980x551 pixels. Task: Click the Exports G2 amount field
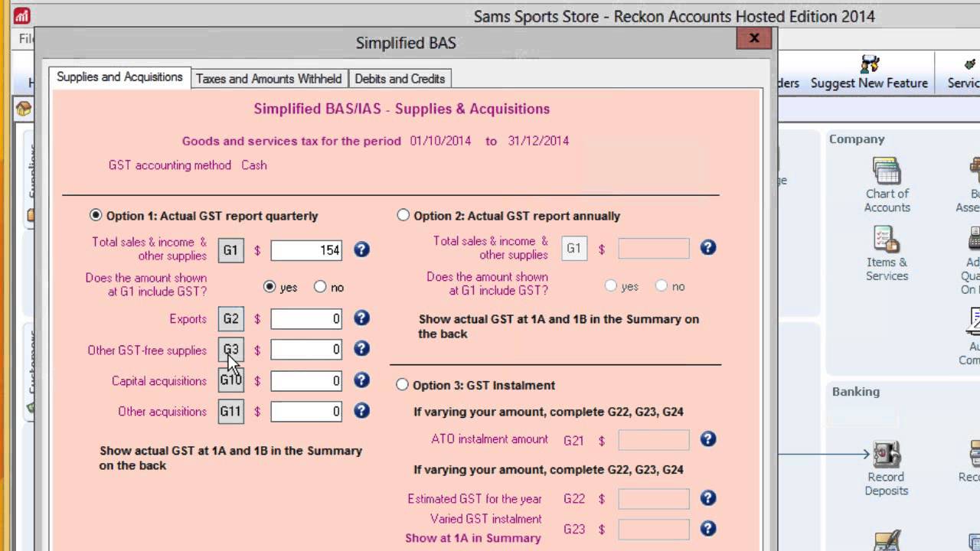(x=306, y=318)
